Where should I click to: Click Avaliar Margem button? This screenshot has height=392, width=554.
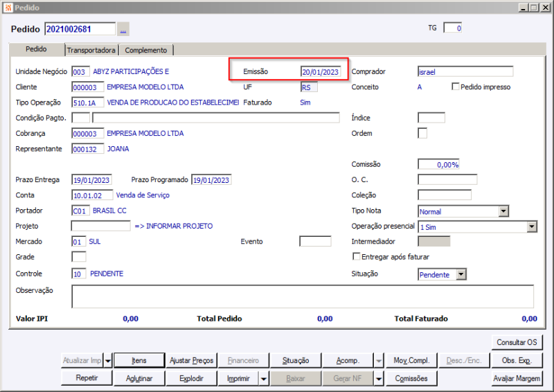517,379
